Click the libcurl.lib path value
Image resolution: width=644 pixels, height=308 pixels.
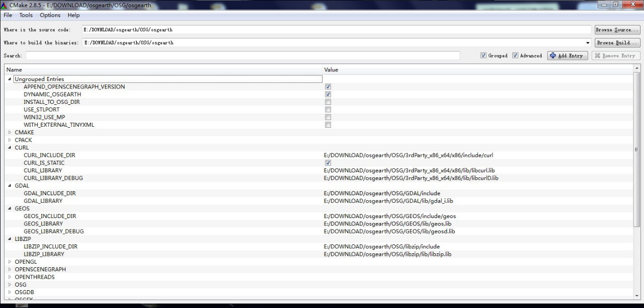[x=409, y=170]
